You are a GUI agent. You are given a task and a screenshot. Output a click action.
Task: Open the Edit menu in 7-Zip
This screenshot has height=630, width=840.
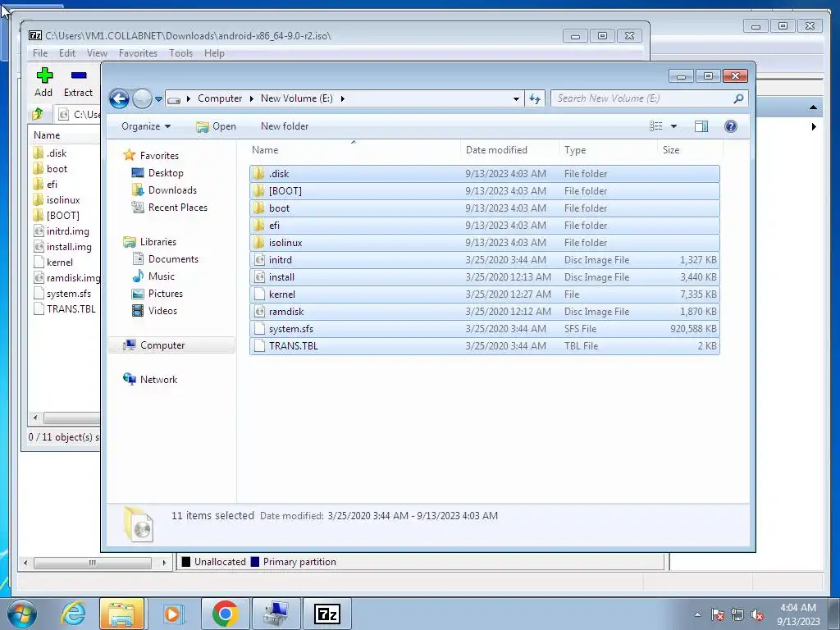(67, 53)
